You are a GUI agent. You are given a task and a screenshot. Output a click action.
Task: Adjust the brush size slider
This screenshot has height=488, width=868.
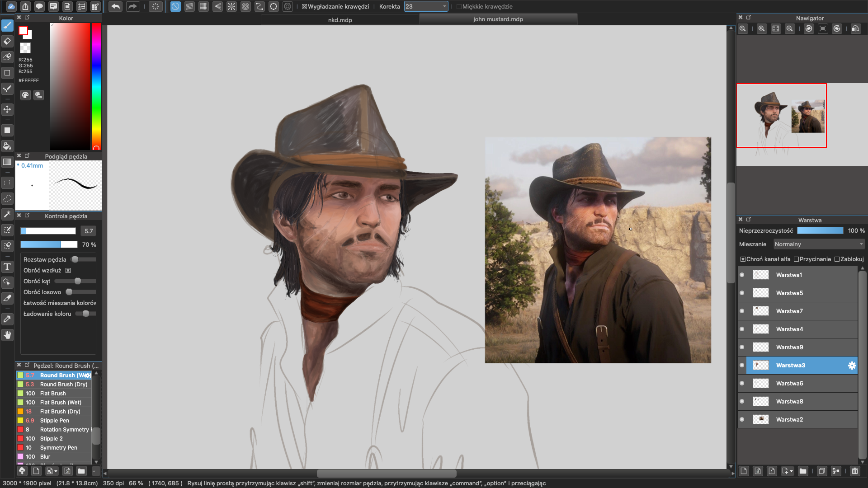[x=48, y=231]
